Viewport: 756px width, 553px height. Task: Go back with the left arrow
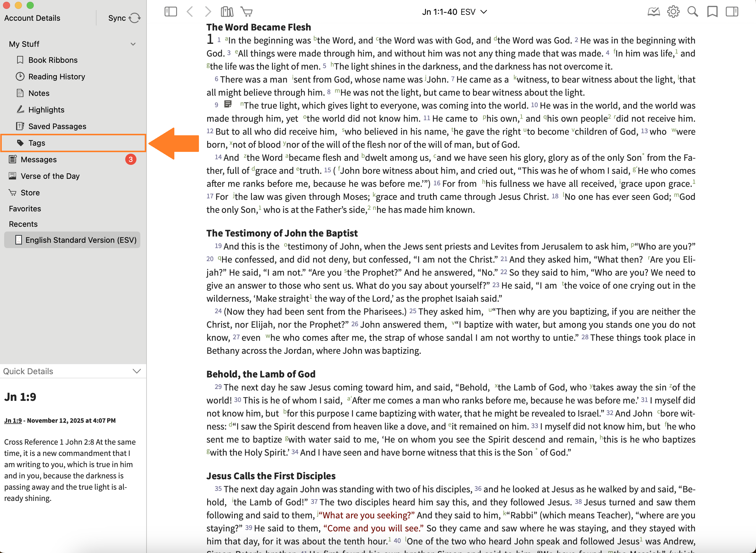tap(190, 12)
